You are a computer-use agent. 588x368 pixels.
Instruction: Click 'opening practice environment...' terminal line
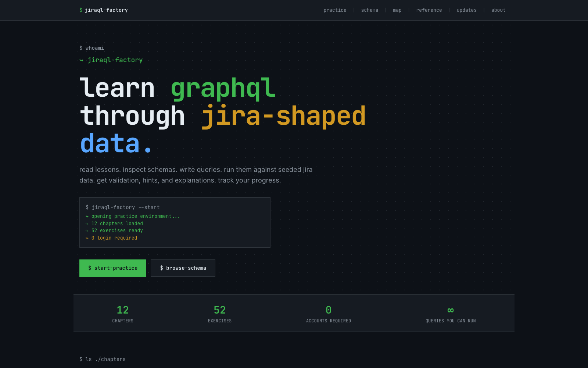(x=133, y=216)
